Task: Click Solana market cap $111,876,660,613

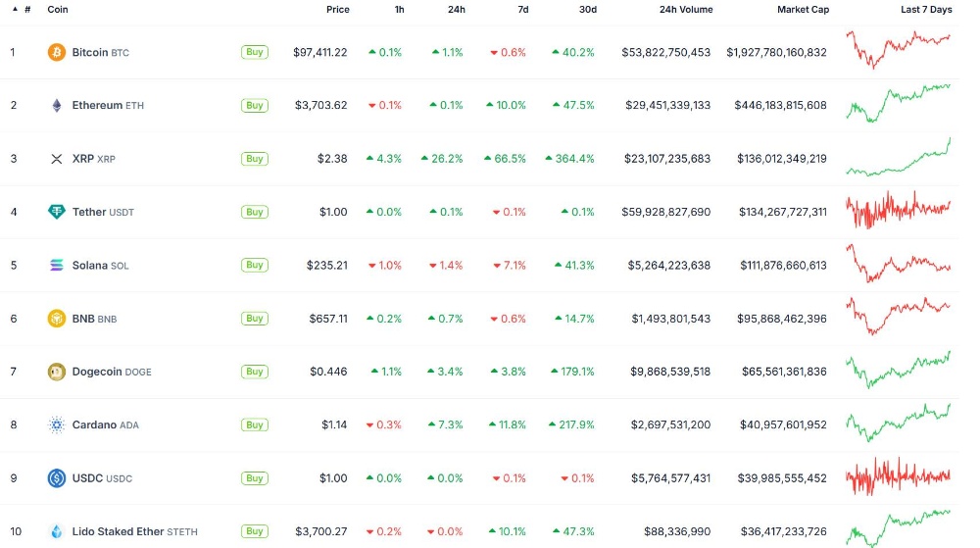Action: click(x=783, y=266)
